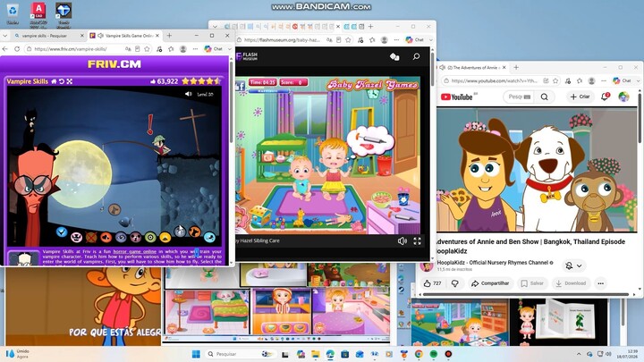
Task: Expand browser tab list in friv window
Action: [x=5, y=36]
